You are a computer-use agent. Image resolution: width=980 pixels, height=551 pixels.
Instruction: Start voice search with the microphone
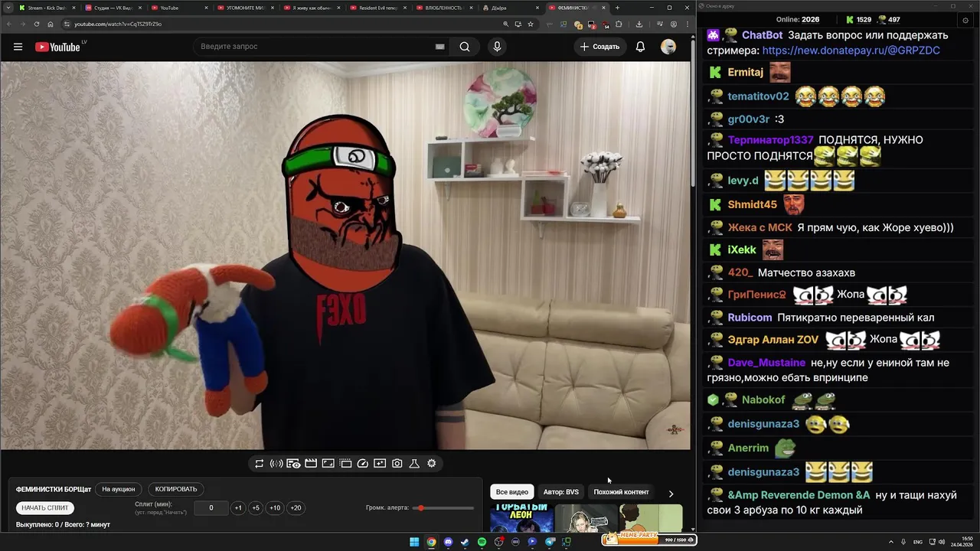pyautogui.click(x=497, y=47)
